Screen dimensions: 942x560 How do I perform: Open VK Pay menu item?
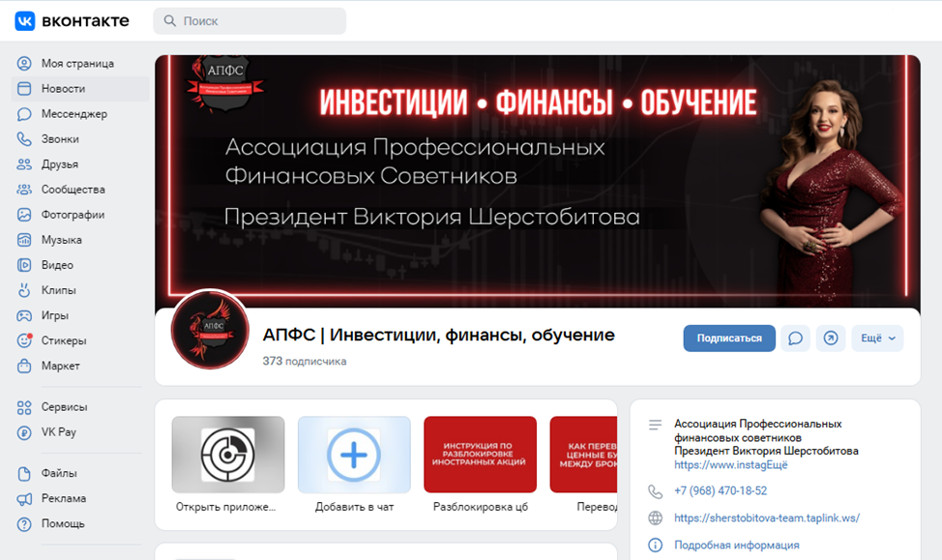click(80, 432)
